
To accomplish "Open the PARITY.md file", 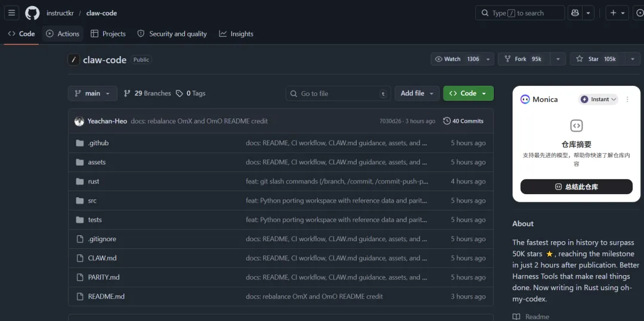I will (x=104, y=278).
